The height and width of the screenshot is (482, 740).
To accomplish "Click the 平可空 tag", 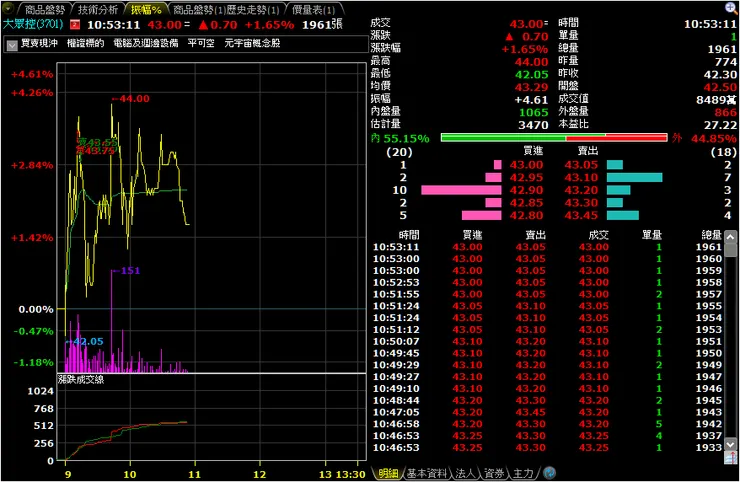I will pos(201,43).
